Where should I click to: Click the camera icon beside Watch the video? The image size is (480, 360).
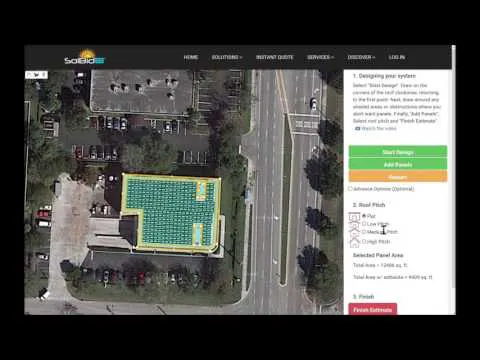tap(358, 128)
